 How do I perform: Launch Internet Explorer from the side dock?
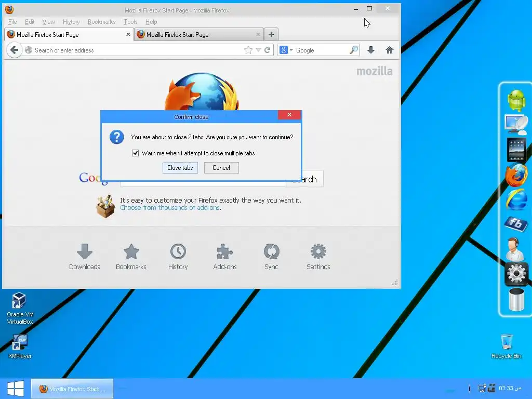(516, 199)
